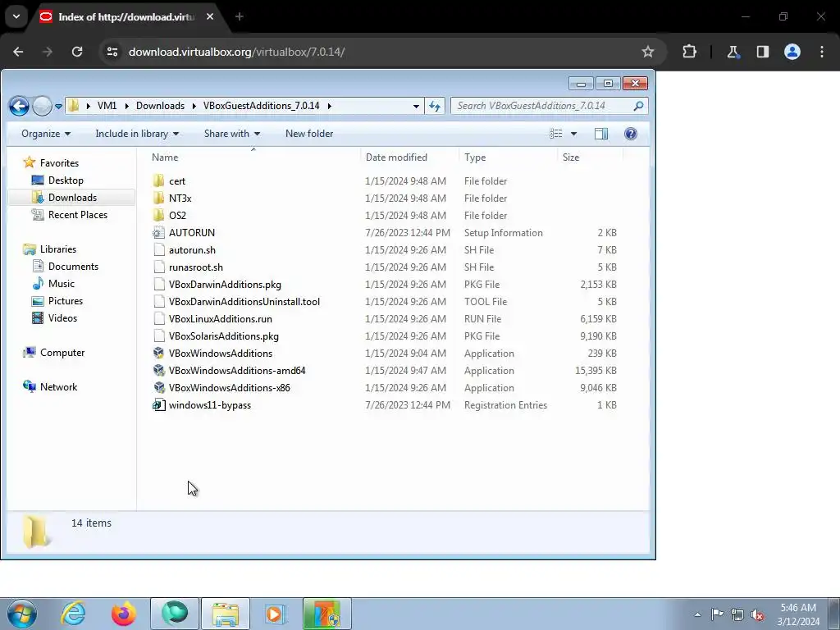Select the AUTORUN setup information icon
The height and width of the screenshot is (630, 840).
(158, 232)
